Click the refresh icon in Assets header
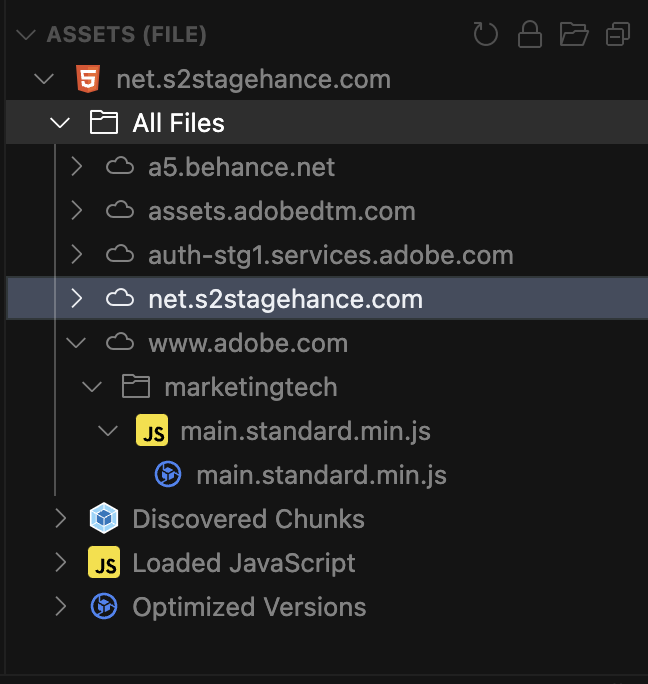The image size is (648, 684). point(486,35)
